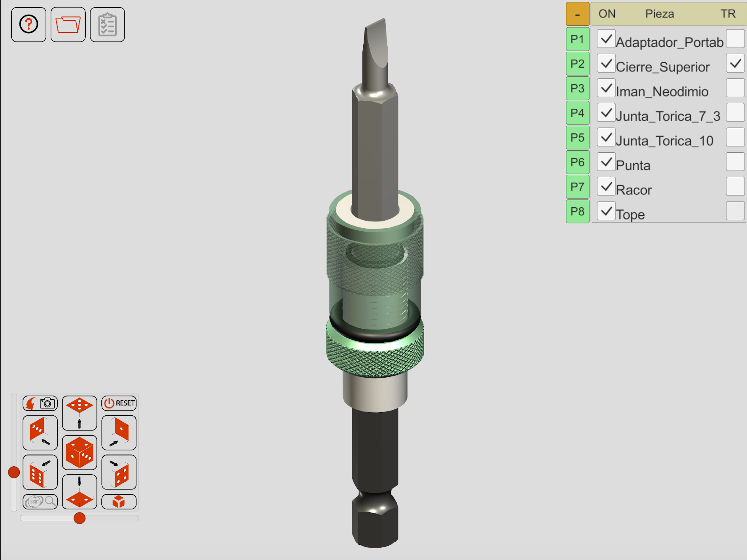747x560 pixels.
Task: Select the bottom view dice icon
Action: pyautogui.click(x=79, y=492)
